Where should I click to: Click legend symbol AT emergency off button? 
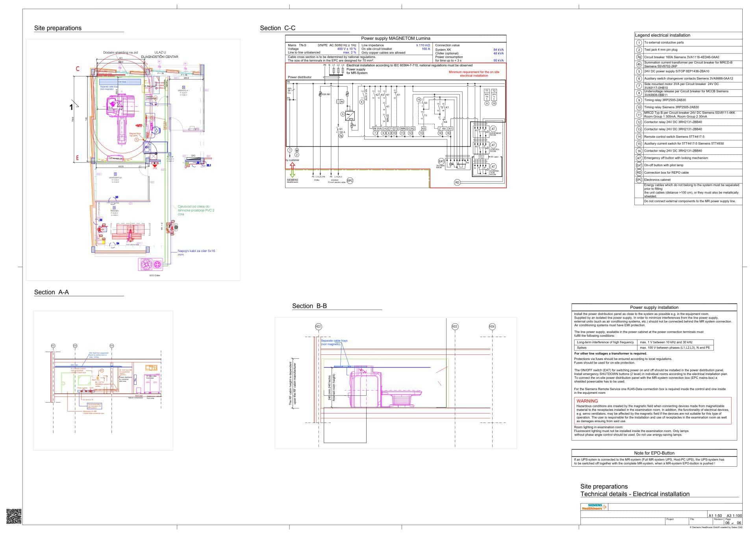(x=639, y=158)
